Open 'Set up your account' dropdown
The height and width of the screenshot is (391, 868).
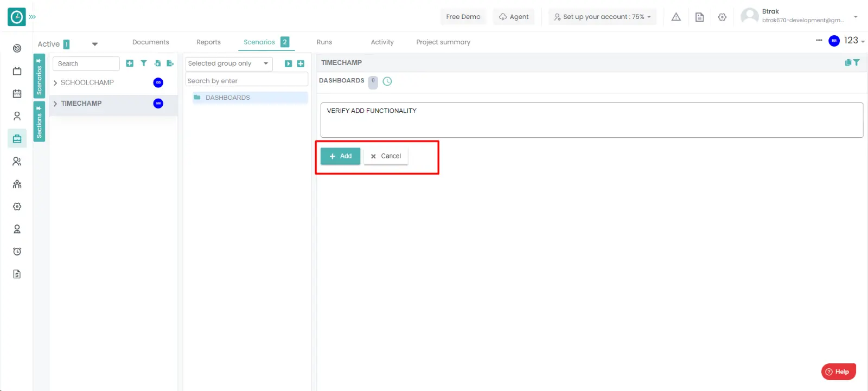tap(602, 17)
